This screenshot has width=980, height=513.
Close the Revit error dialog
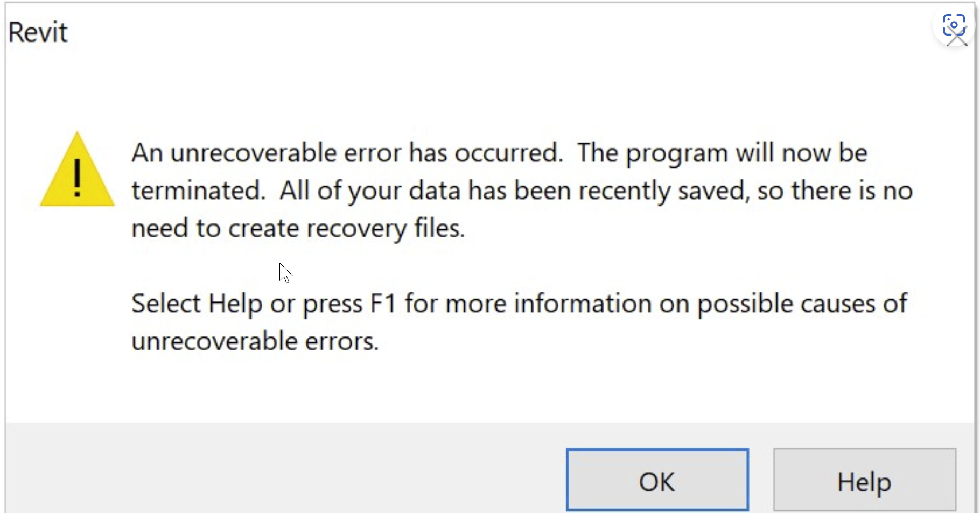pos(957,40)
